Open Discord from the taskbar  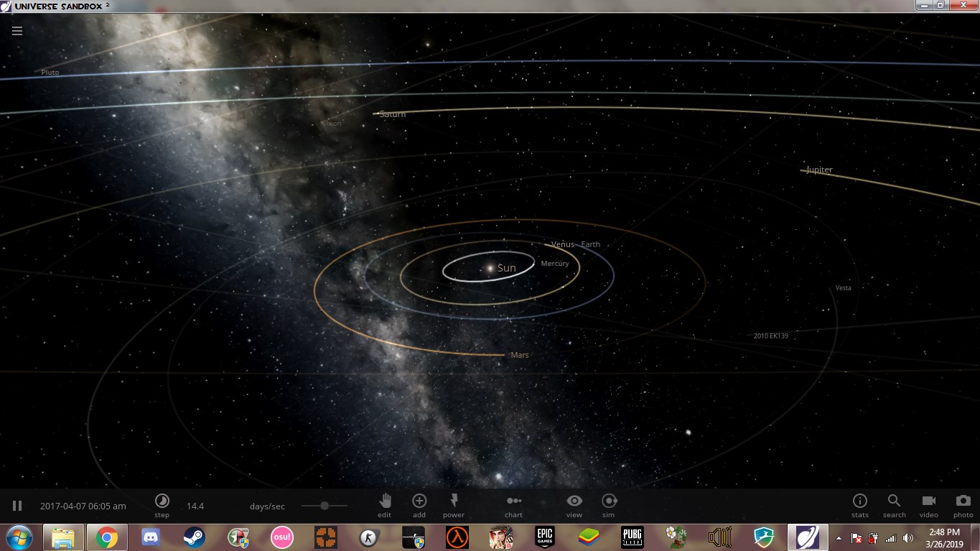coord(151,537)
